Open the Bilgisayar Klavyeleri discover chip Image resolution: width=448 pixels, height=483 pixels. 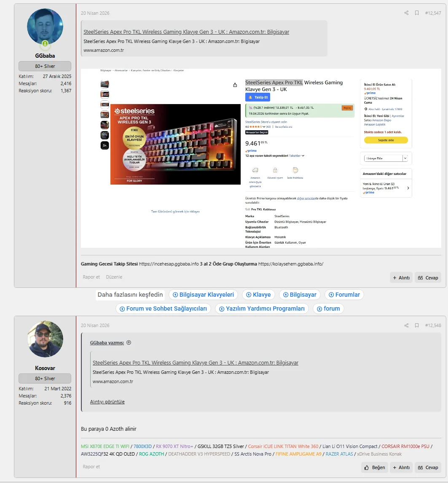204,295
